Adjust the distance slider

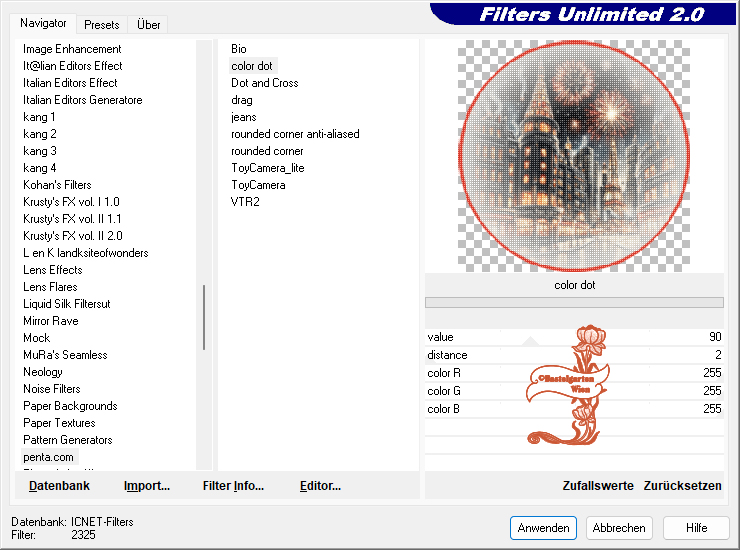pyautogui.click(x=574, y=355)
